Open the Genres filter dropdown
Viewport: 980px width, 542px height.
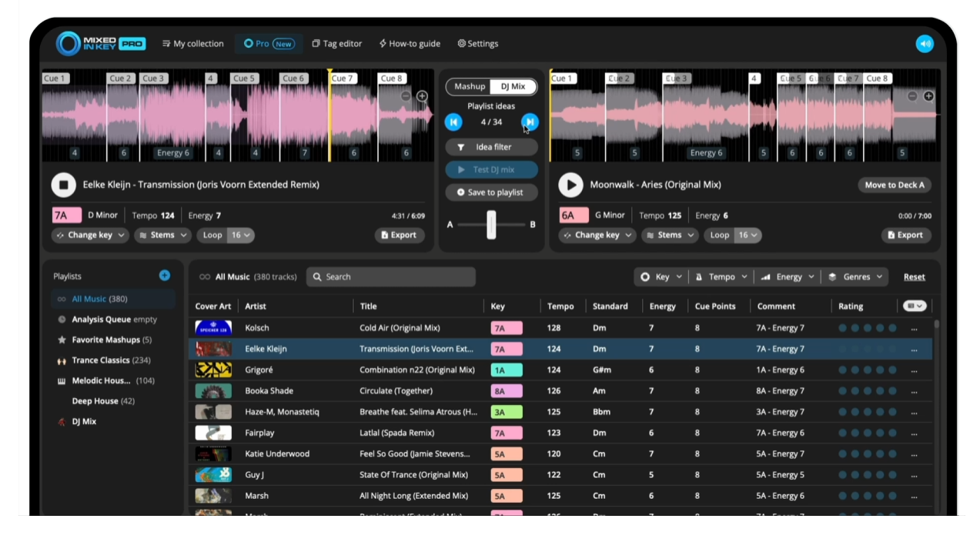(x=856, y=277)
